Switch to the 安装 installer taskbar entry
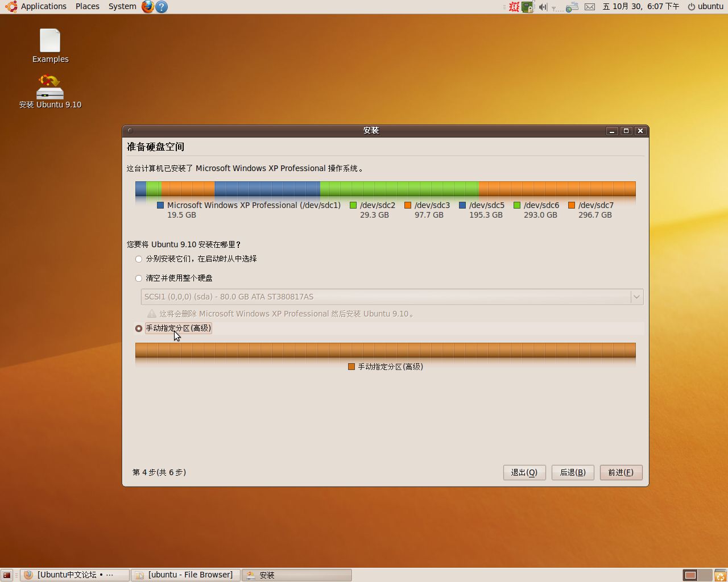Image resolution: width=728 pixels, height=582 pixels. 297,575
